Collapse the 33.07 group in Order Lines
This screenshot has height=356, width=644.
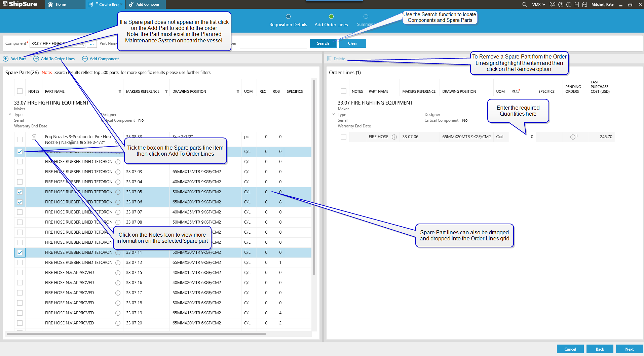pyautogui.click(x=334, y=114)
